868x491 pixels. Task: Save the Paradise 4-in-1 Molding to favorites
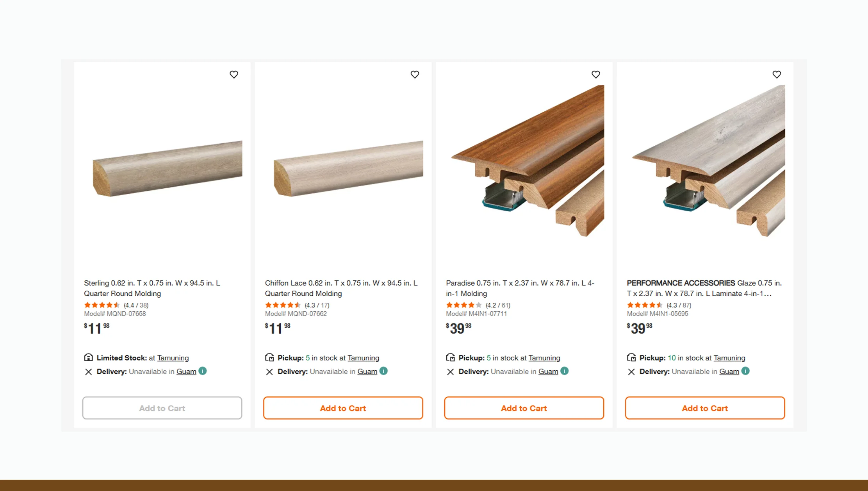pyautogui.click(x=596, y=74)
